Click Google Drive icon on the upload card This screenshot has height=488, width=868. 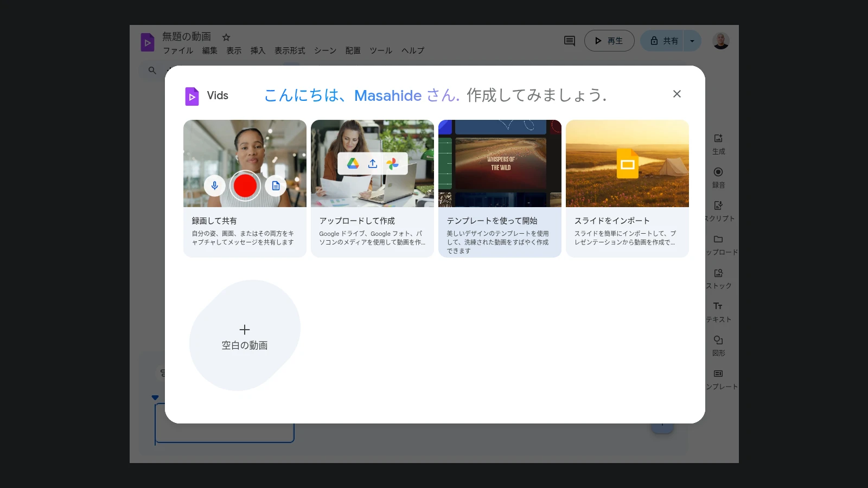[x=353, y=163]
